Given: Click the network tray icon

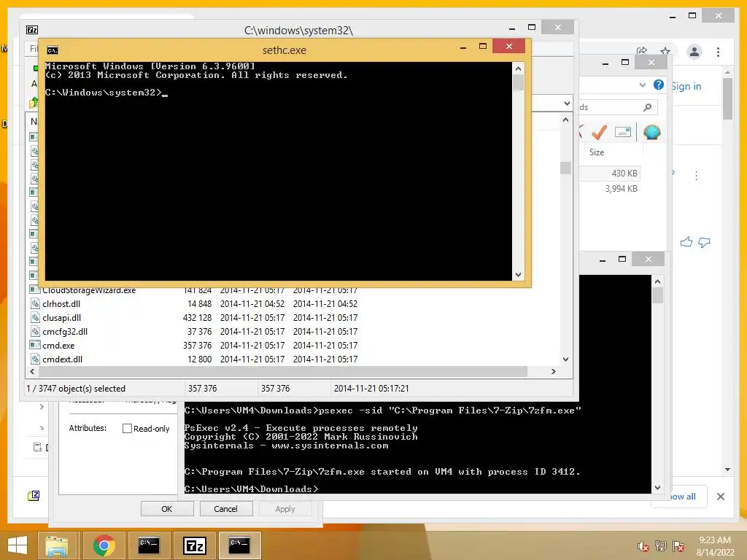Looking at the screenshot, I should pos(660,546).
